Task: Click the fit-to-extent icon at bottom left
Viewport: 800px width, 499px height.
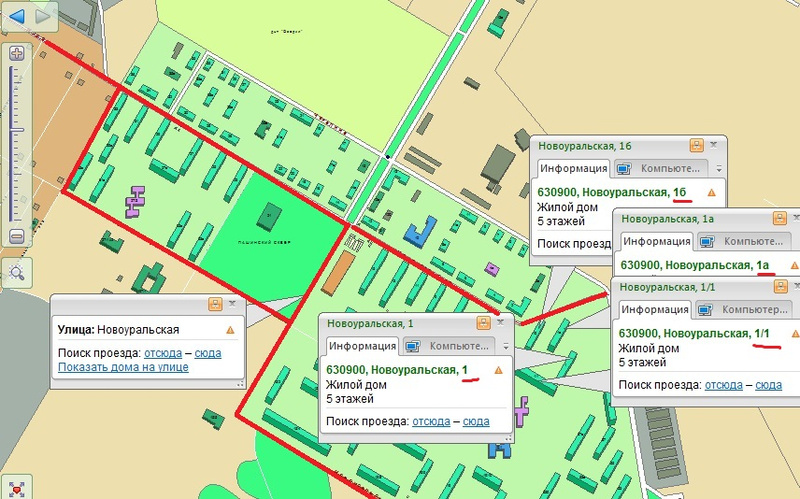Action: point(16,489)
